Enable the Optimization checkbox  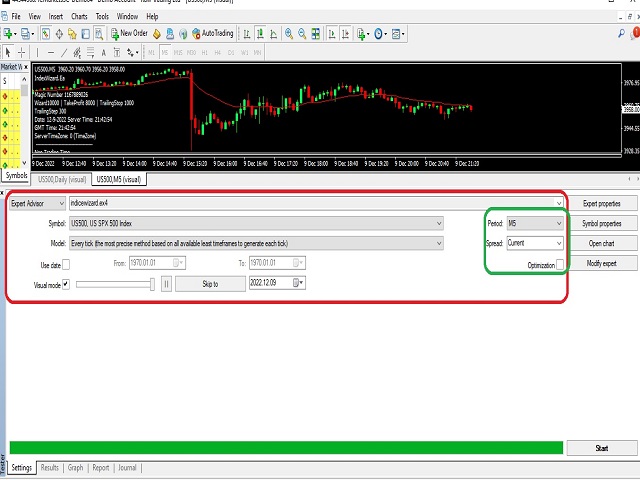click(x=560, y=264)
